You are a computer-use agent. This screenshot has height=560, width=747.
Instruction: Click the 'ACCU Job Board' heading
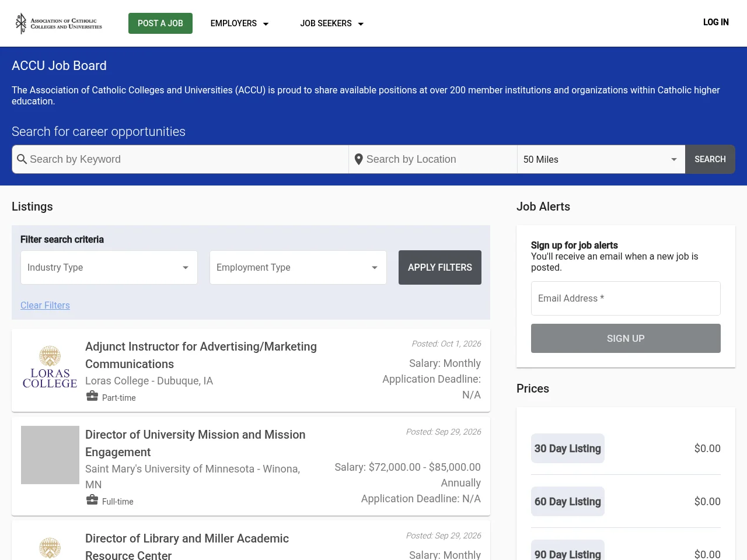pyautogui.click(x=59, y=65)
